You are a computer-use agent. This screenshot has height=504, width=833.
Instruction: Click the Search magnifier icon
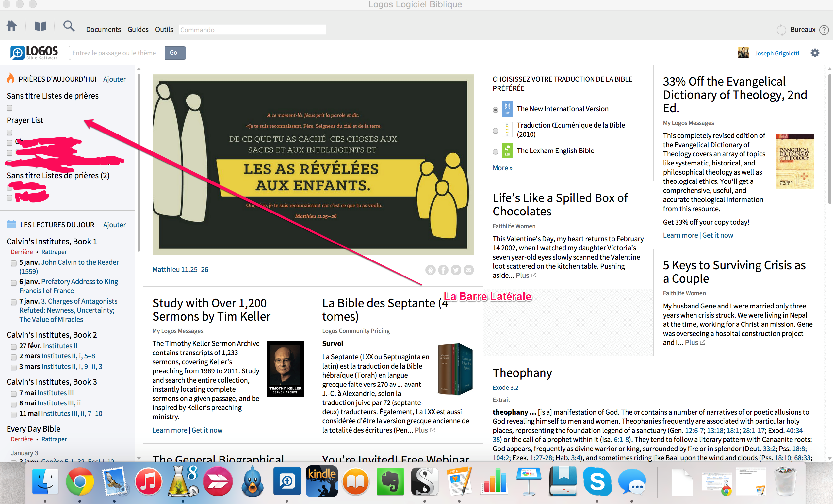(x=69, y=26)
